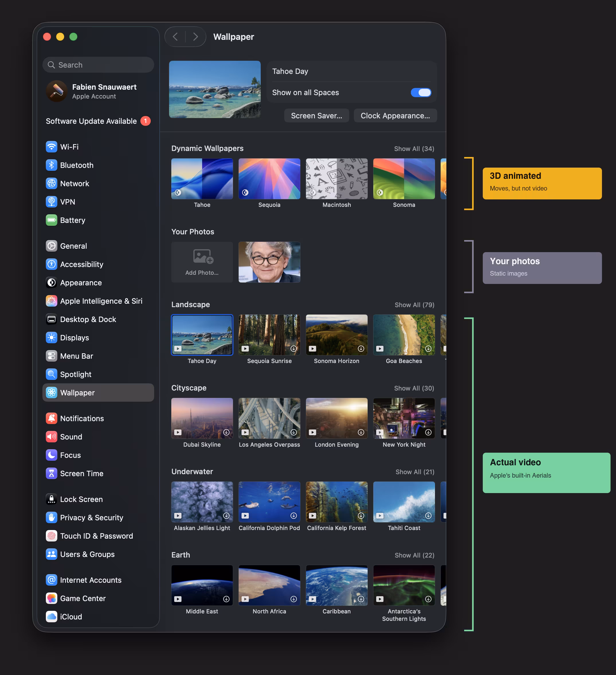This screenshot has width=616, height=675.
Task: Select the Sonoma dynamic wallpaper
Action: 404,179
